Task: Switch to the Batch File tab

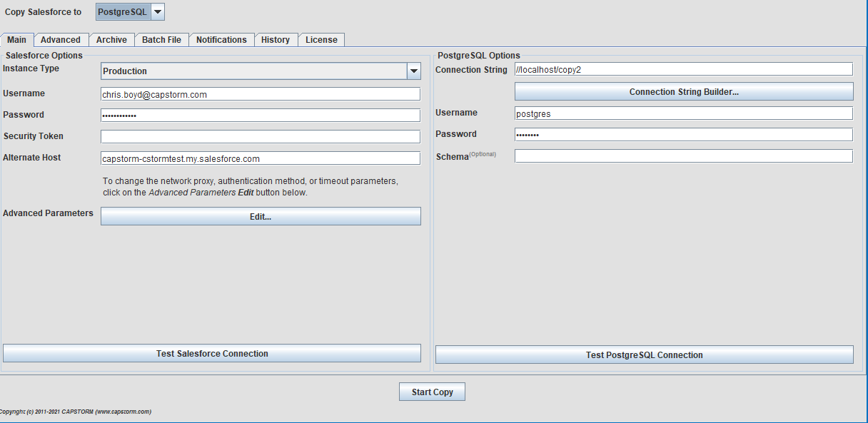Action: [x=161, y=40]
